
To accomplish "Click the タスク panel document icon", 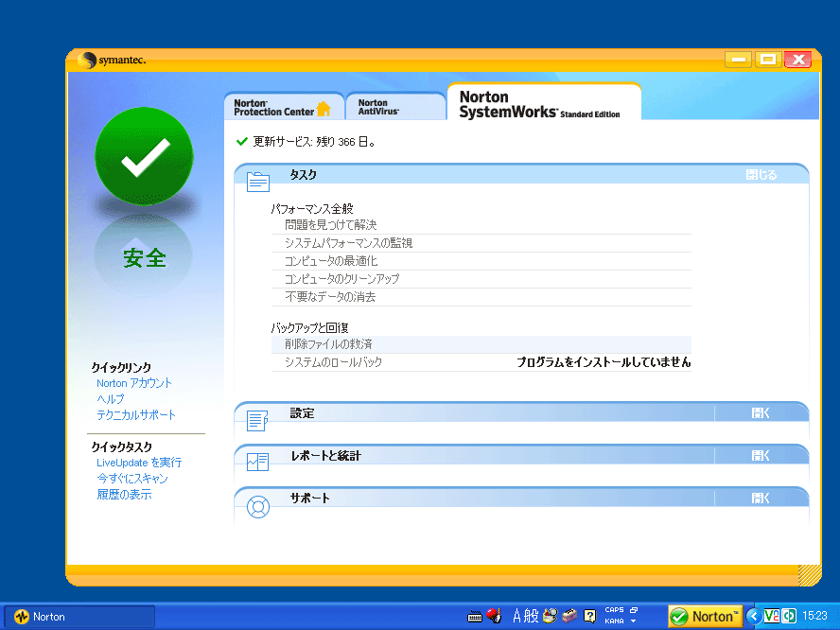I will pyautogui.click(x=257, y=182).
